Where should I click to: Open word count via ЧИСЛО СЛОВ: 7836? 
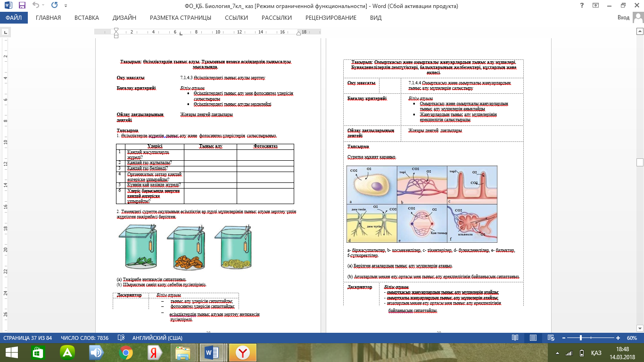[x=85, y=338]
